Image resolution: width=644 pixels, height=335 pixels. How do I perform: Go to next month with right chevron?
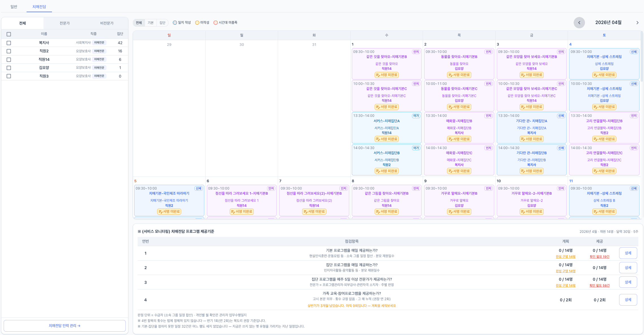click(637, 23)
